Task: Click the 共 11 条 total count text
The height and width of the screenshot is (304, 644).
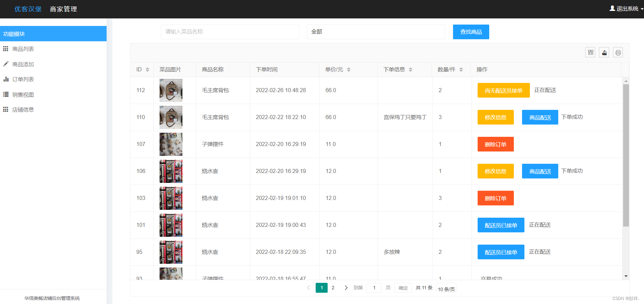Action: pyautogui.click(x=424, y=288)
